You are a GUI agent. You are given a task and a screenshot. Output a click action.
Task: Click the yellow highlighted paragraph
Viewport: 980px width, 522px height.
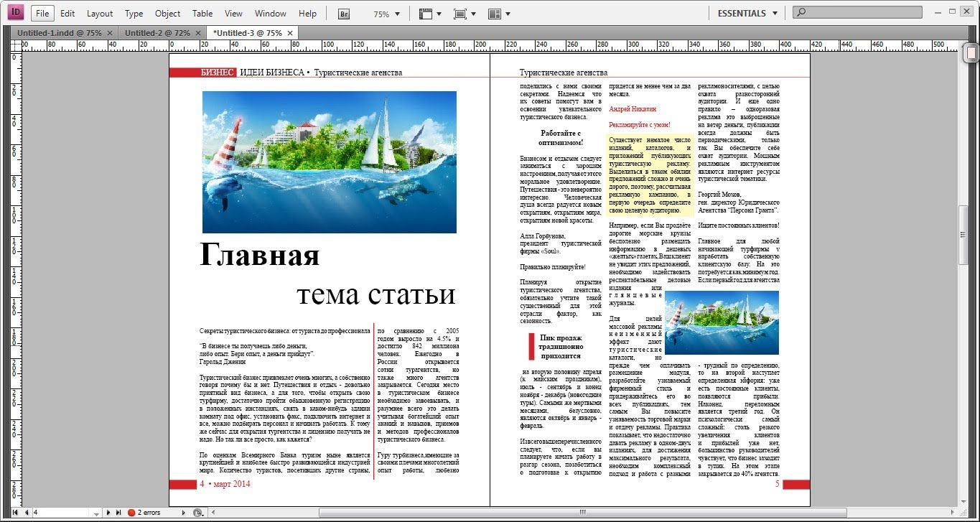[x=650, y=175]
